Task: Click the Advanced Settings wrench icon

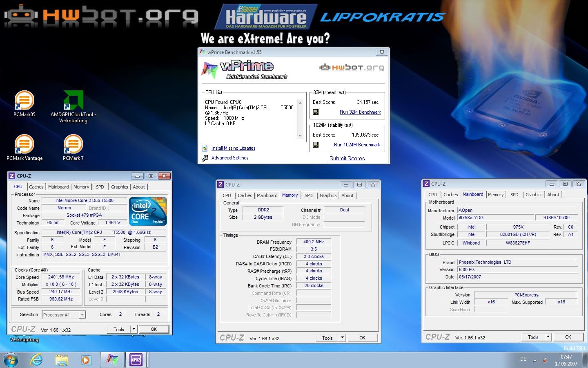Action: pyautogui.click(x=205, y=158)
